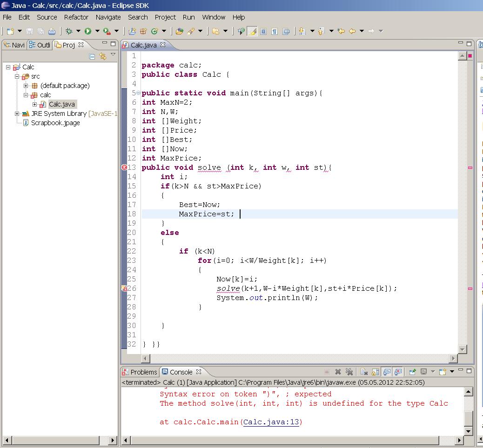Collapse all in Project explorer panel

click(92, 56)
